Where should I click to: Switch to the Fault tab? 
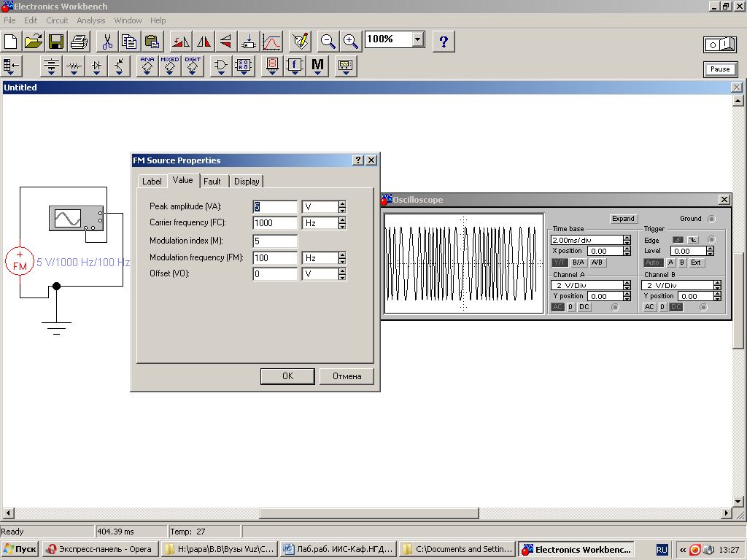tap(212, 182)
